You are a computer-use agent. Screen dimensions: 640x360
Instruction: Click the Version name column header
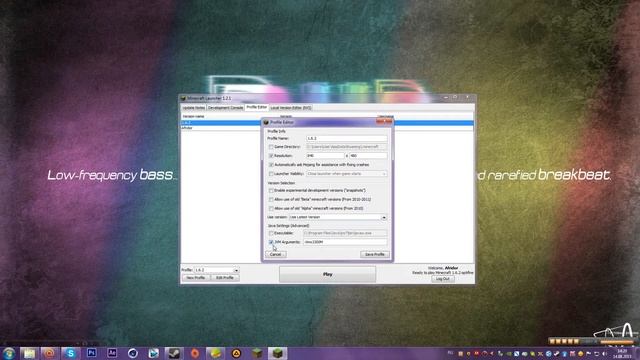[x=193, y=117]
